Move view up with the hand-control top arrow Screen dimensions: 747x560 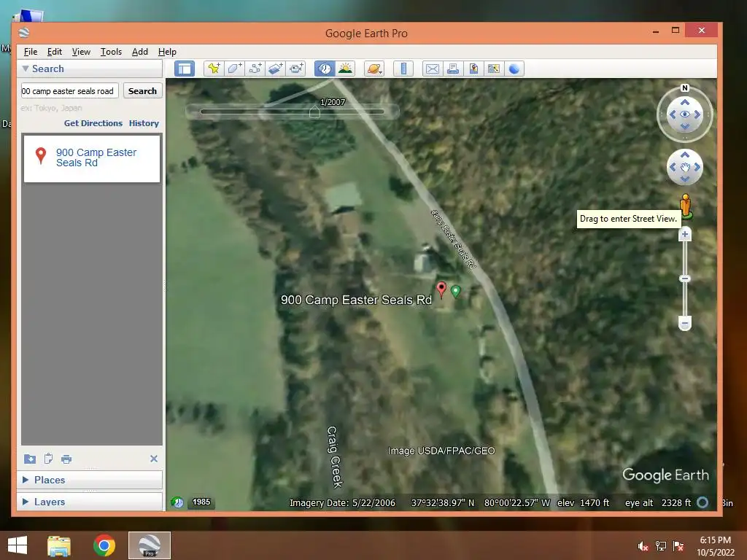(x=684, y=155)
